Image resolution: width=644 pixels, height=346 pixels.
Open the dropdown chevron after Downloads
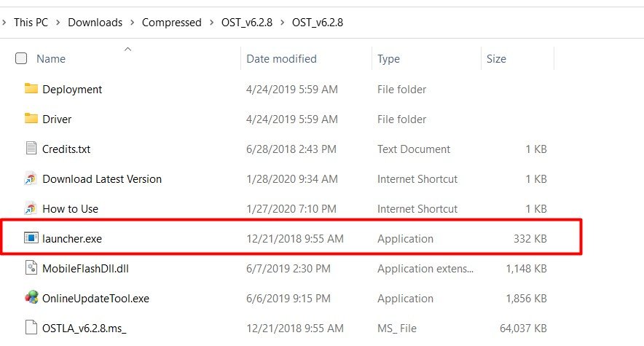coord(133,22)
